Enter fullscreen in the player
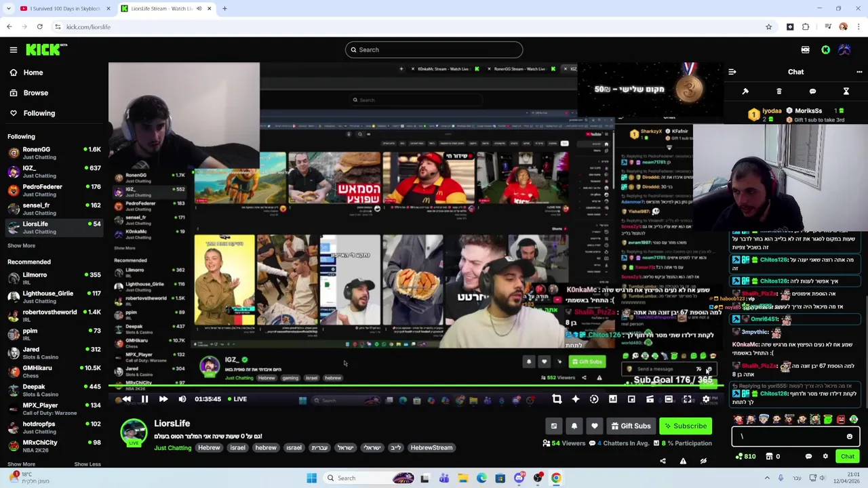Screen dimensions: 868x488 click(687, 399)
